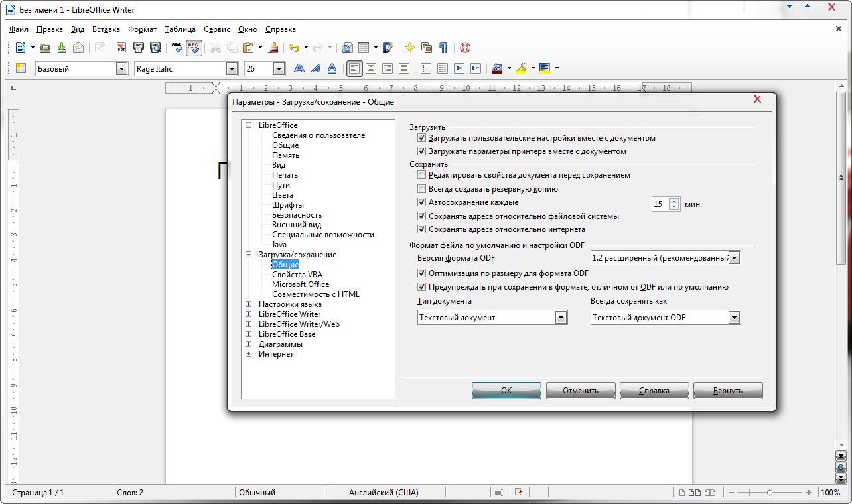Toggle formatting marks (pilcrow) icon
This screenshot has width=852, height=504.
pos(443,48)
